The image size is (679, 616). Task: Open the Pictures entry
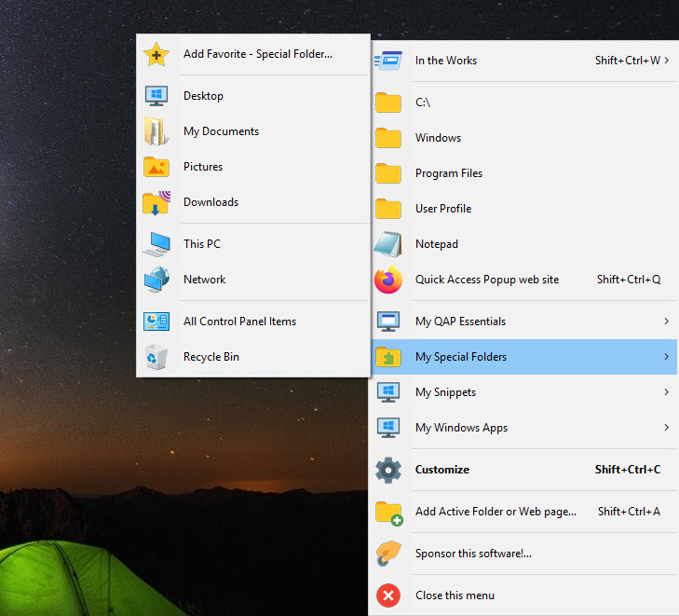(x=253, y=167)
